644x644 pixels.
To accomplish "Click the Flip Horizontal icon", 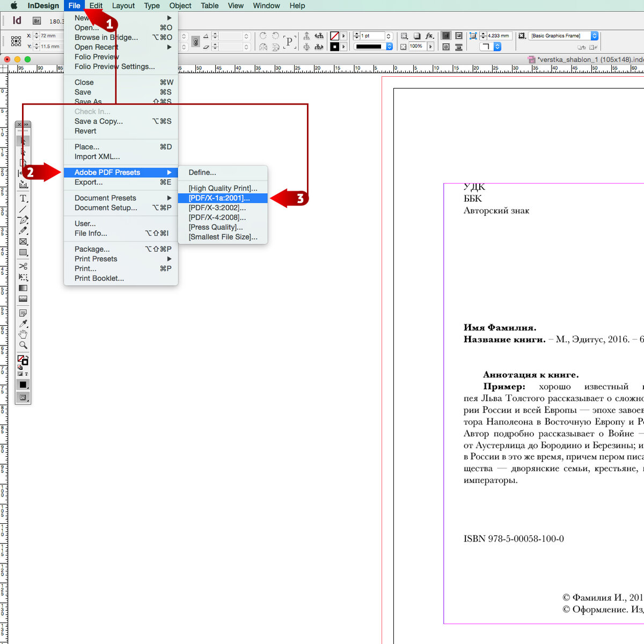I will (263, 47).
